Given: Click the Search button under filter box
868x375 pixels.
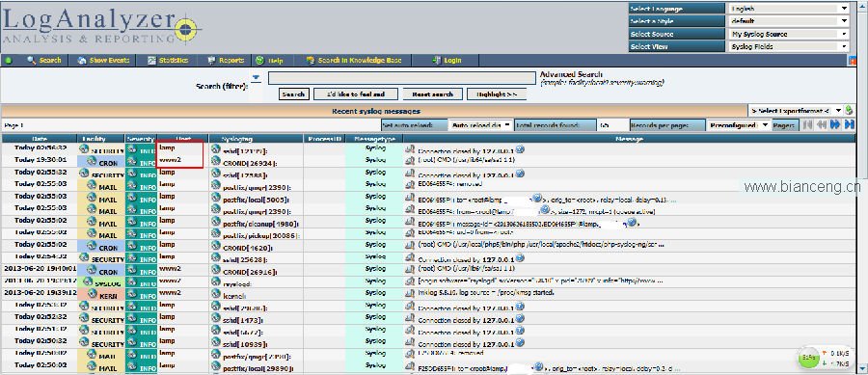Looking at the screenshot, I should (293, 94).
